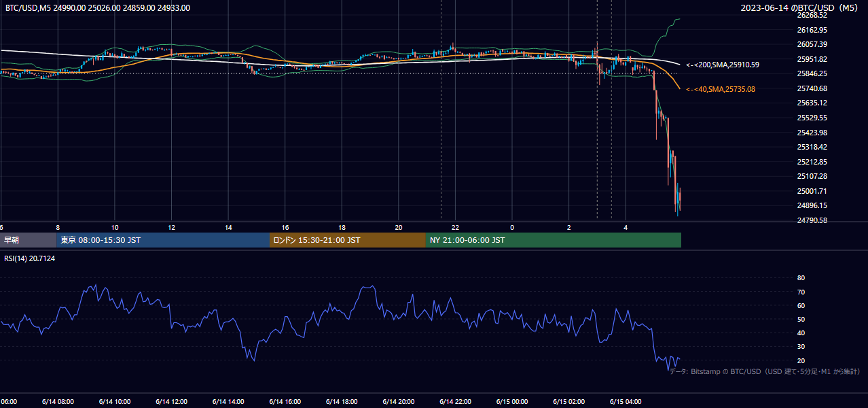Viewport: 868px width, 408px height.
Task: Click price axis label 24790.58
Action: 812,220
